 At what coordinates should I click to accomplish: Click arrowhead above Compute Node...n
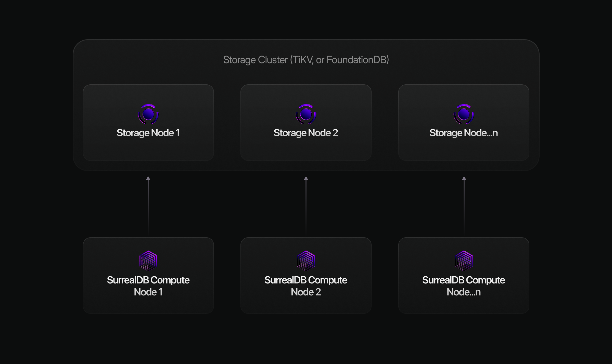(464, 178)
